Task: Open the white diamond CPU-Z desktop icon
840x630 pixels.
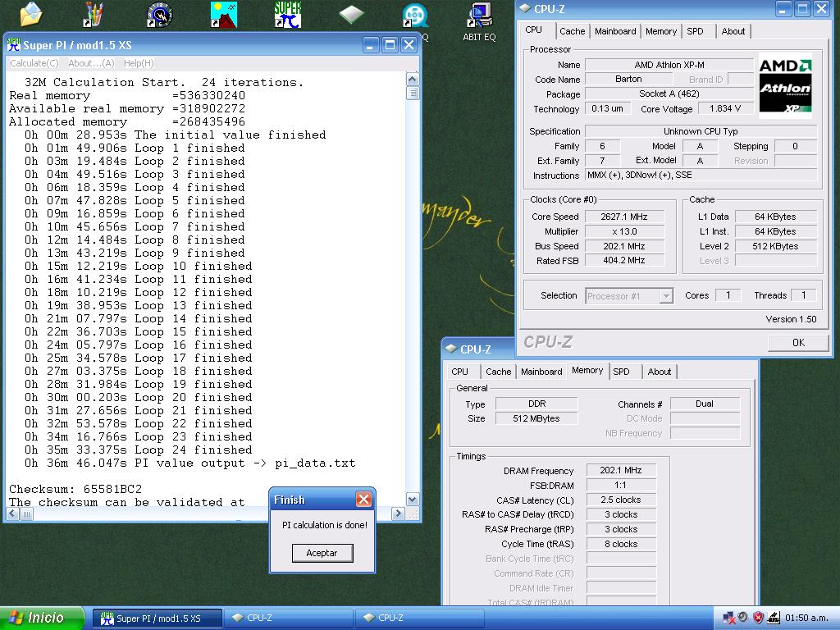Action: (x=351, y=15)
